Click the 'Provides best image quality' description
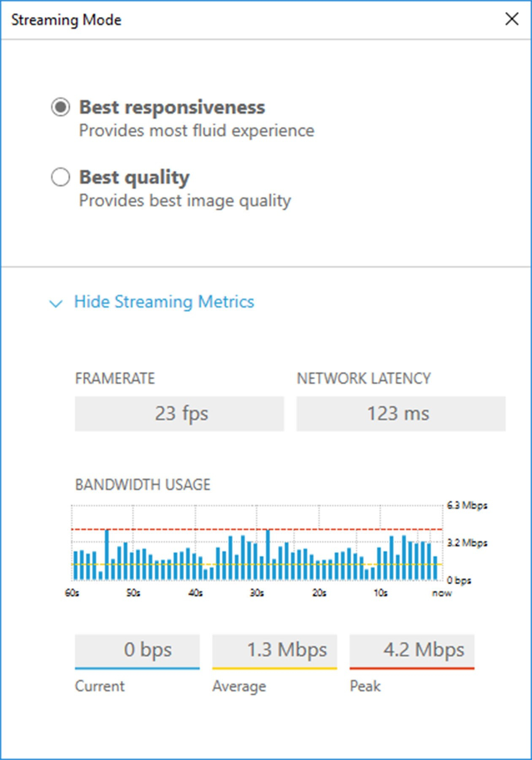 [185, 201]
